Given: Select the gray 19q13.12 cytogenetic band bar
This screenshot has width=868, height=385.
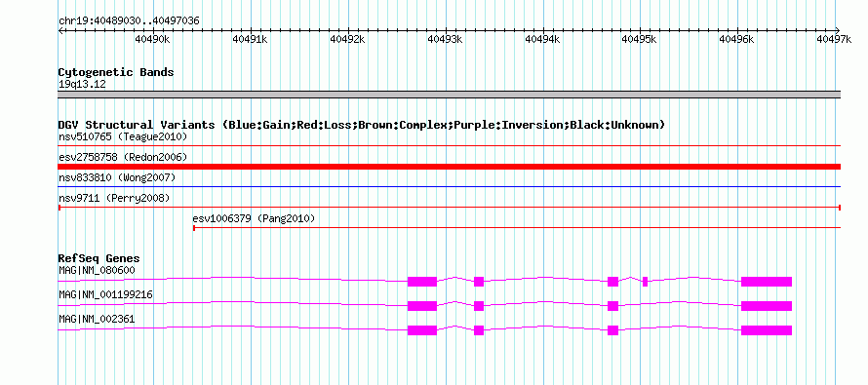Looking at the screenshot, I should (450, 95).
